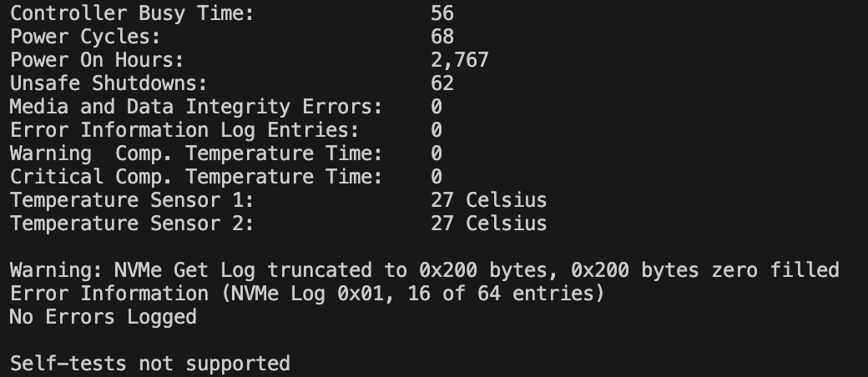Click the Temperature Sensor 1 label
The image size is (868, 377).
click(132, 200)
